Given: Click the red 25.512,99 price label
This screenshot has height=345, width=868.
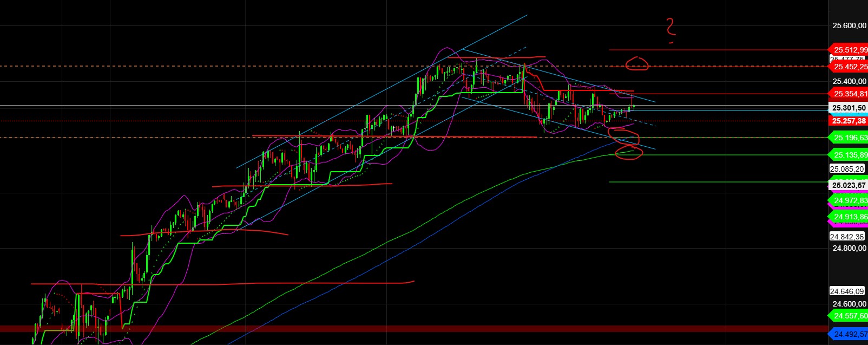Looking at the screenshot, I should [x=850, y=50].
